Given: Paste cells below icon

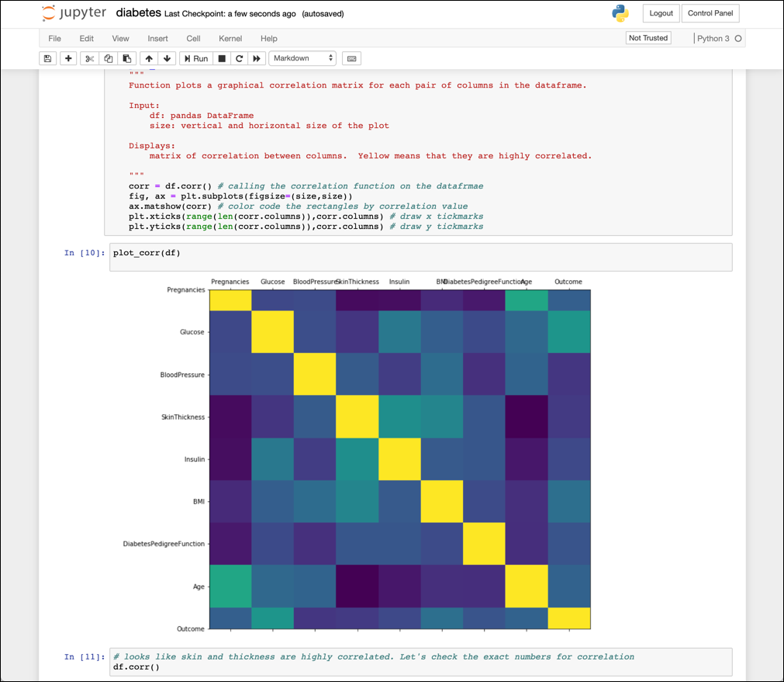Looking at the screenshot, I should click(x=126, y=59).
